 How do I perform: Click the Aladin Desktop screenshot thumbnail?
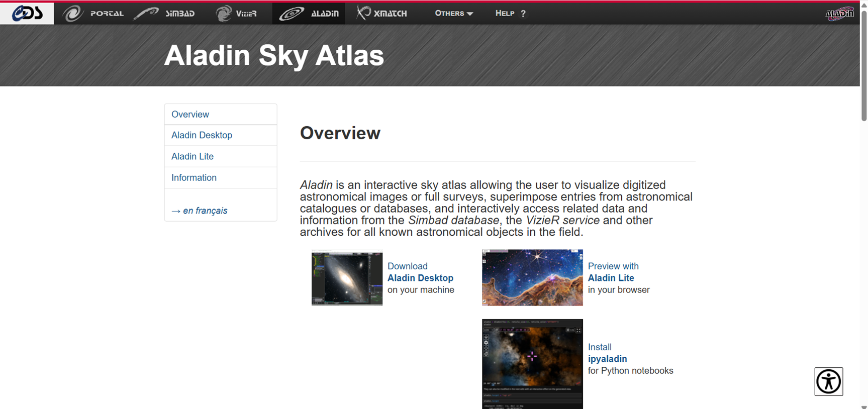click(x=347, y=278)
